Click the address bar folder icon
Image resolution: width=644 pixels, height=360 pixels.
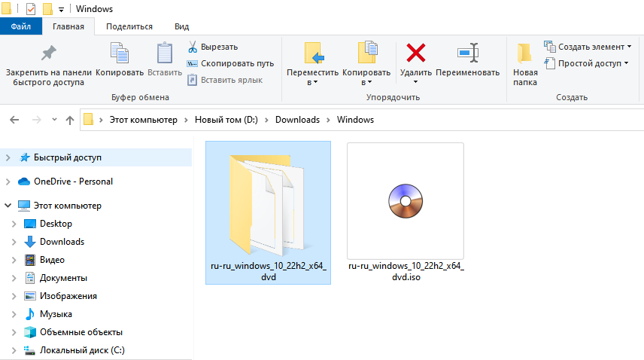coord(88,120)
